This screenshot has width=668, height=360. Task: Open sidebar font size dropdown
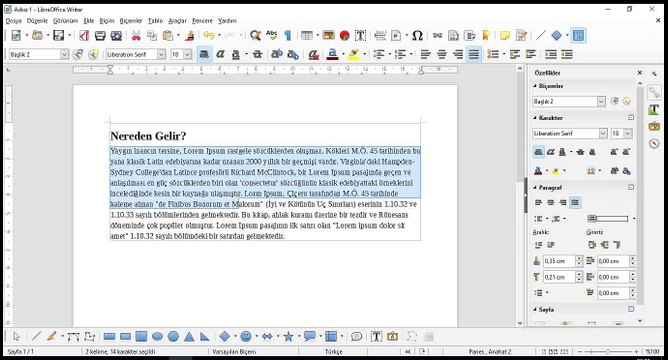[628, 133]
